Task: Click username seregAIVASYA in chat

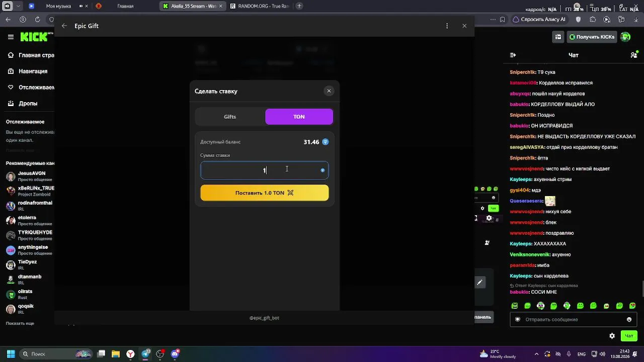Action: [527, 147]
